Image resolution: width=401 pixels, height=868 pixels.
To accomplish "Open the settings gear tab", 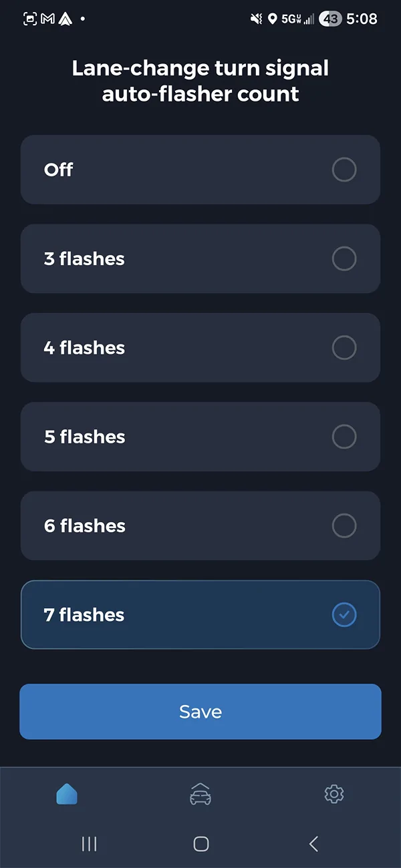I will (333, 794).
